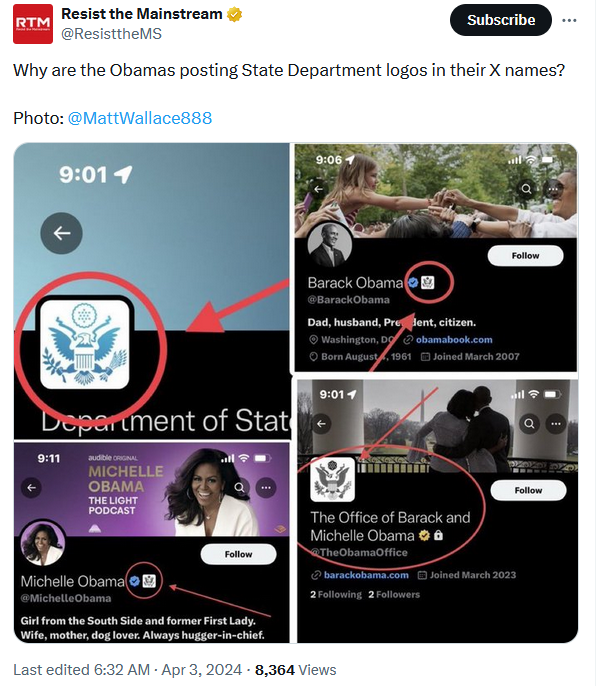This screenshot has width=596, height=686.
Task: Click Michelle Obama's round profile picture
Action: [x=43, y=543]
